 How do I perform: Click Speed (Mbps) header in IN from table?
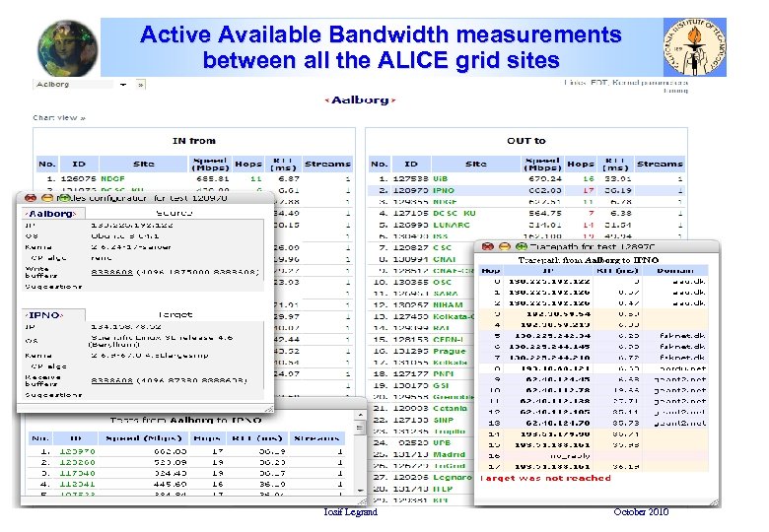click(210, 165)
